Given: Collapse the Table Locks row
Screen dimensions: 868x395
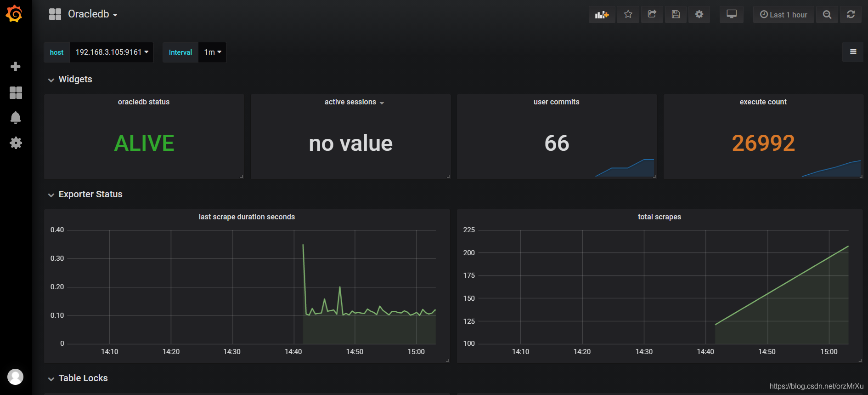Looking at the screenshot, I should coord(51,379).
